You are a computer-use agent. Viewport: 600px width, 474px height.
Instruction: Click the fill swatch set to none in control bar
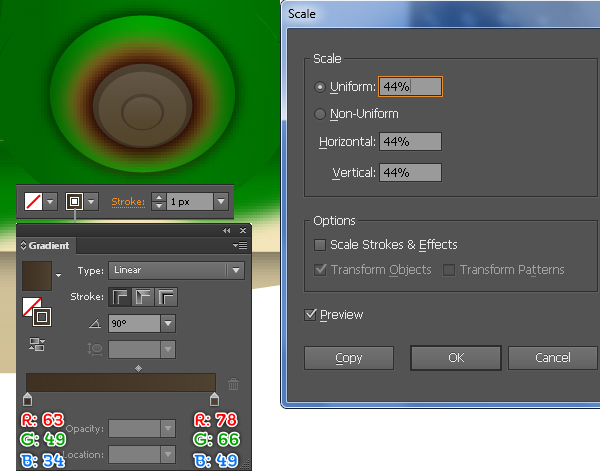33,201
